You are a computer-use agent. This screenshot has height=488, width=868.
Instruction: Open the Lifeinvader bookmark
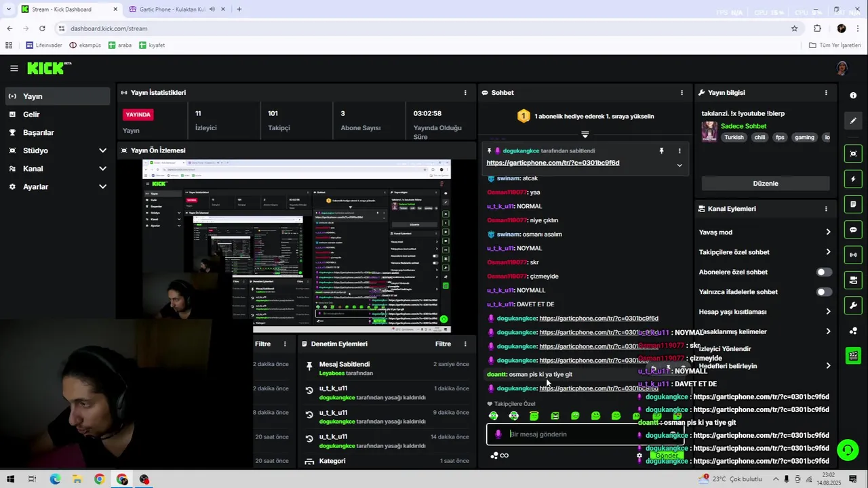click(x=44, y=45)
